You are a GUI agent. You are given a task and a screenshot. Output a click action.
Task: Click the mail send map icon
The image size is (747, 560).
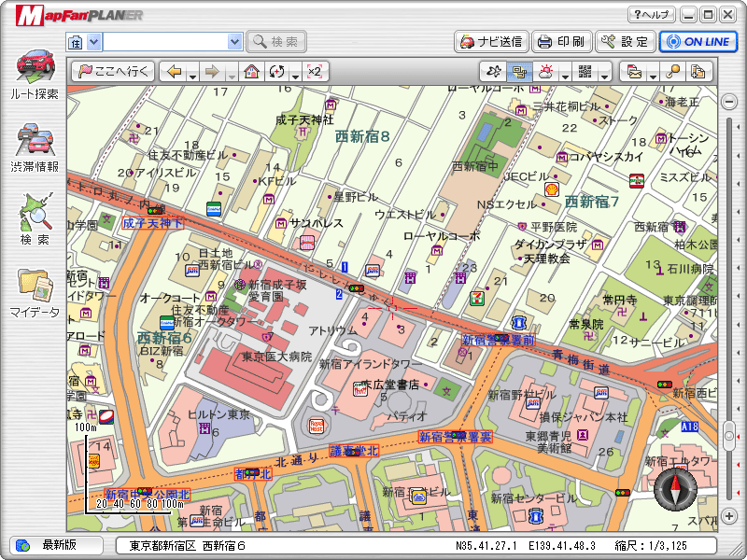coord(634,72)
